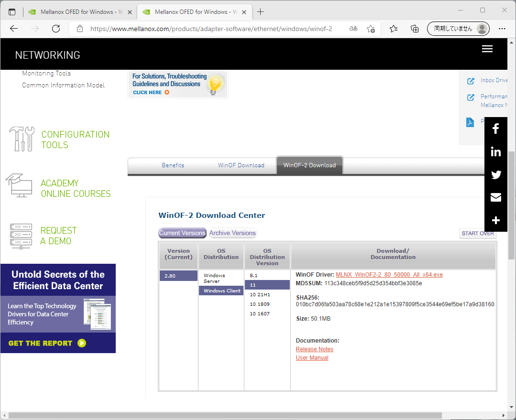Select Windows Client OS distribution

(x=221, y=291)
